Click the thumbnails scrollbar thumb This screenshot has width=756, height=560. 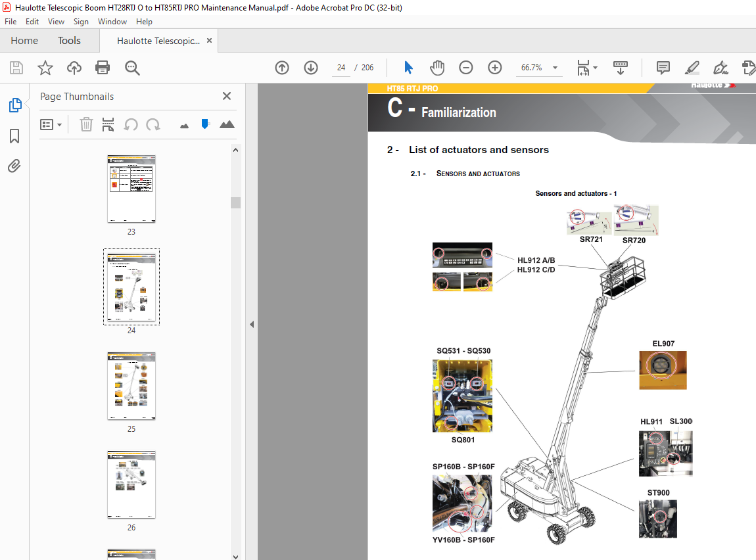pos(235,202)
